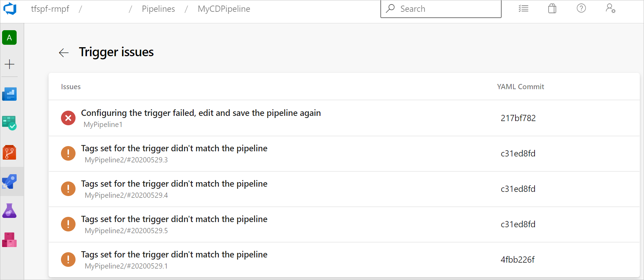Viewport: 644px width, 280px height.
Task: Open YAML commit 4fbb226f
Action: [x=518, y=260]
